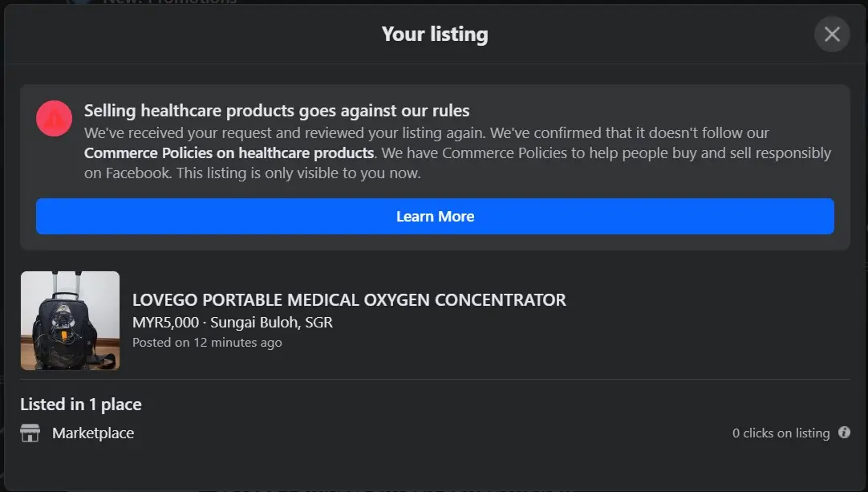Click the Sungai Buloh, SGR location text
The image size is (868, 492).
(x=271, y=323)
